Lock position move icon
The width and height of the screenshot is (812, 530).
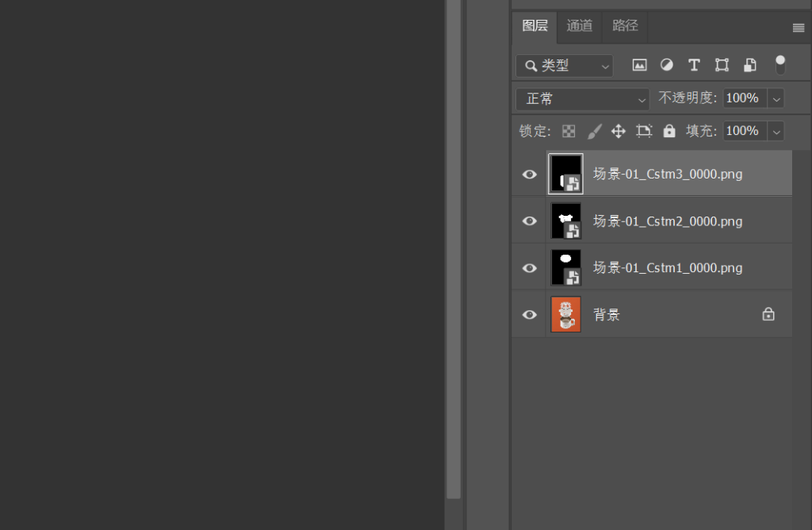619,131
